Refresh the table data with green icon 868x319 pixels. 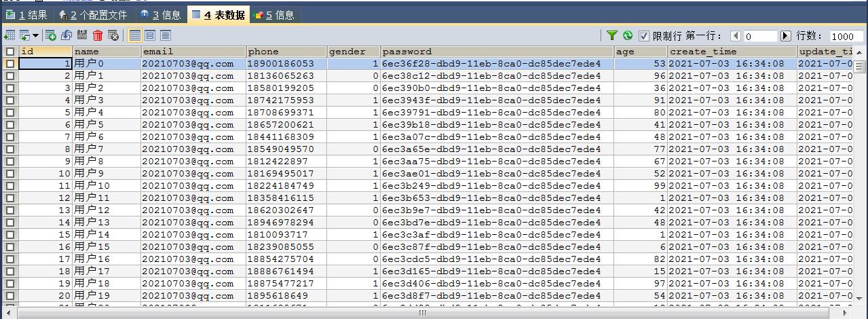coord(628,35)
